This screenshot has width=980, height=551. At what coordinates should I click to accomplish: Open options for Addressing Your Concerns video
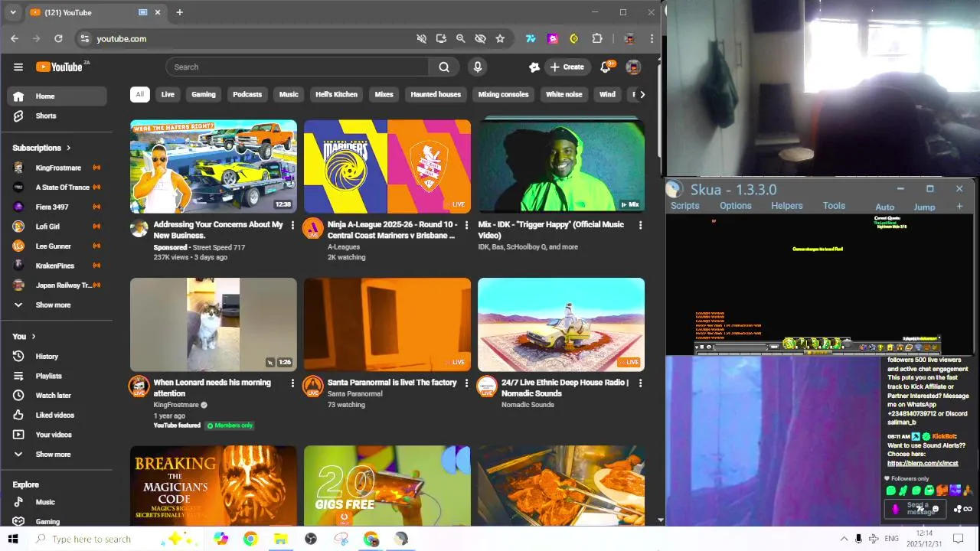tap(292, 225)
